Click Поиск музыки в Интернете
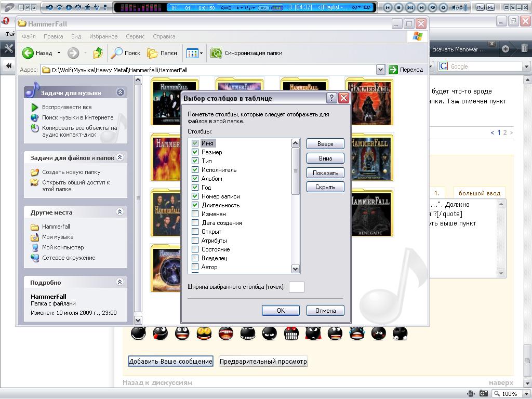Viewport: 532px width, 399px height. [72, 118]
